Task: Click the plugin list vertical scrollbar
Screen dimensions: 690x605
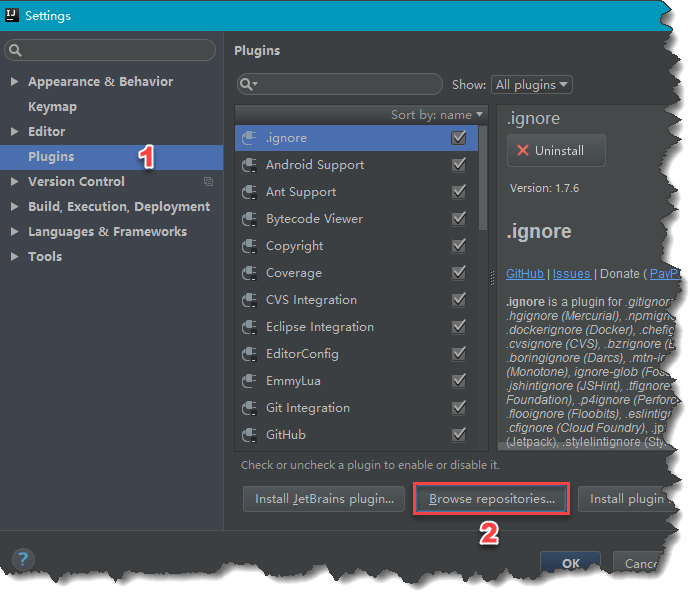Action: [x=483, y=178]
